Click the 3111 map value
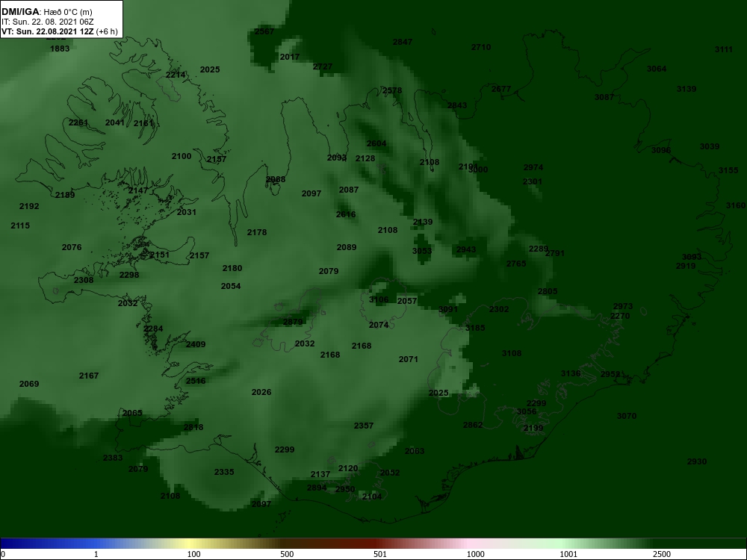Viewport: 747px width, 560px height. (724, 49)
